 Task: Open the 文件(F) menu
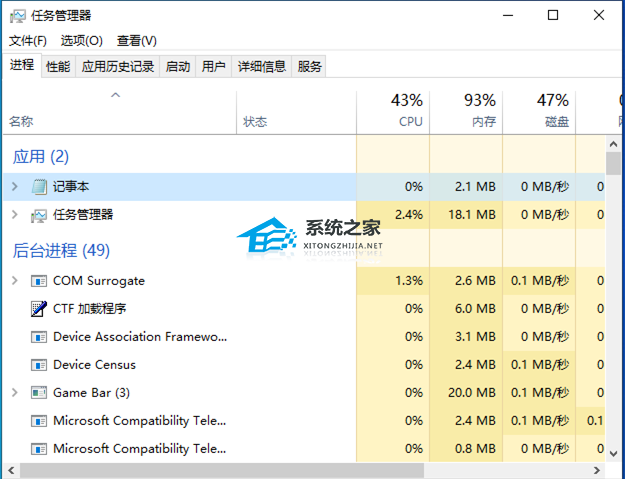[28, 40]
